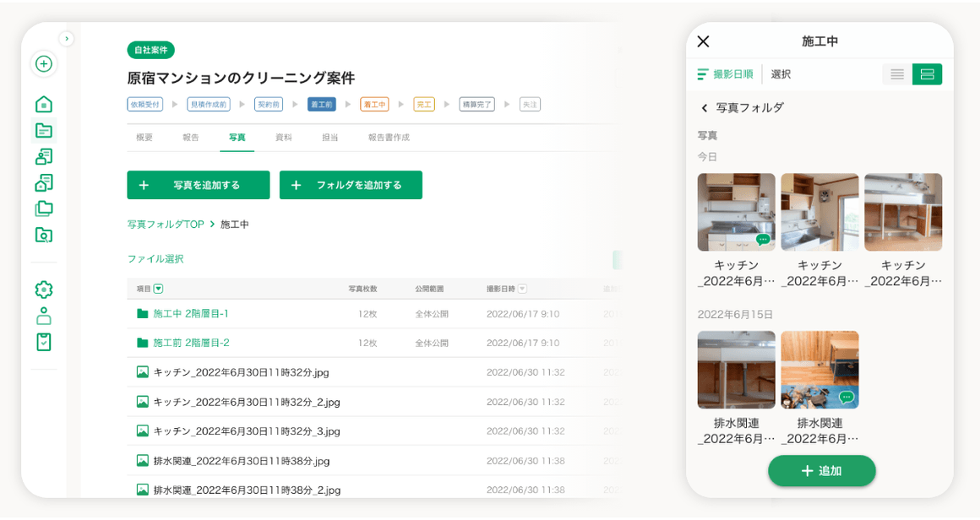Switch mobile panel to grid view
Image resolution: width=980 pixels, height=520 pixels.
(x=927, y=74)
